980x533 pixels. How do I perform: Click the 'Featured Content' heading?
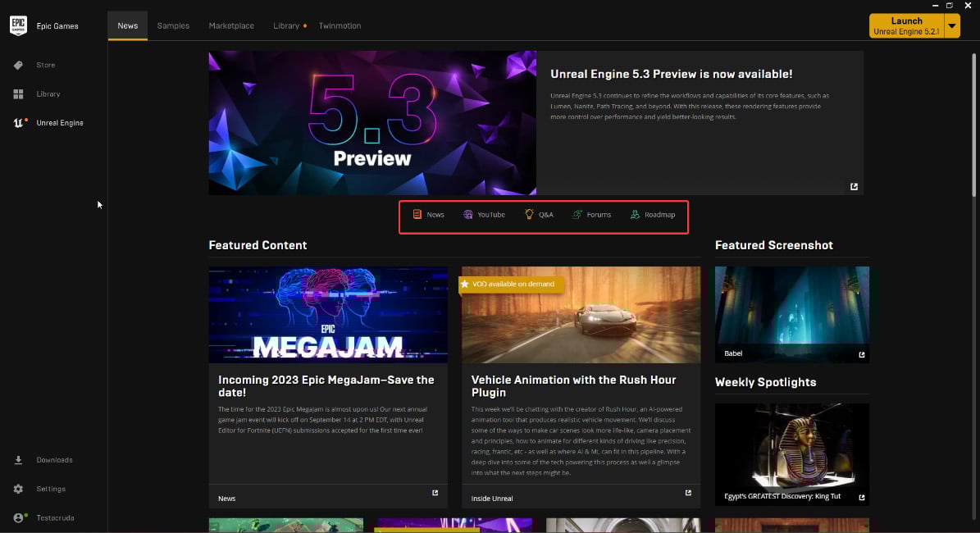258,245
